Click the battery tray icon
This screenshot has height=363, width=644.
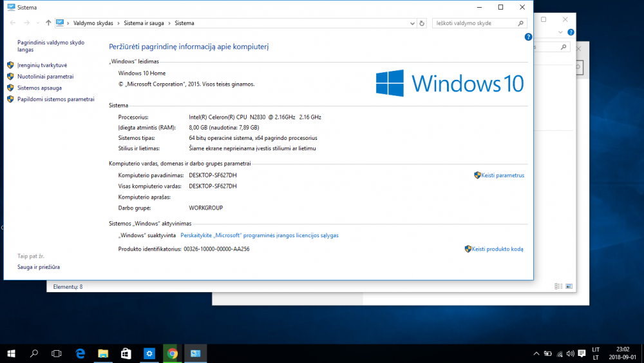tap(548, 353)
